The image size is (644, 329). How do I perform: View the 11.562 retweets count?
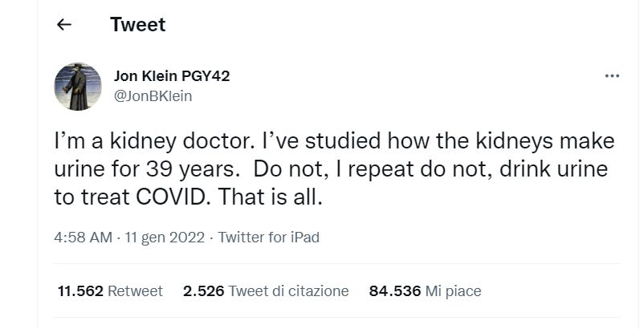(x=80, y=290)
